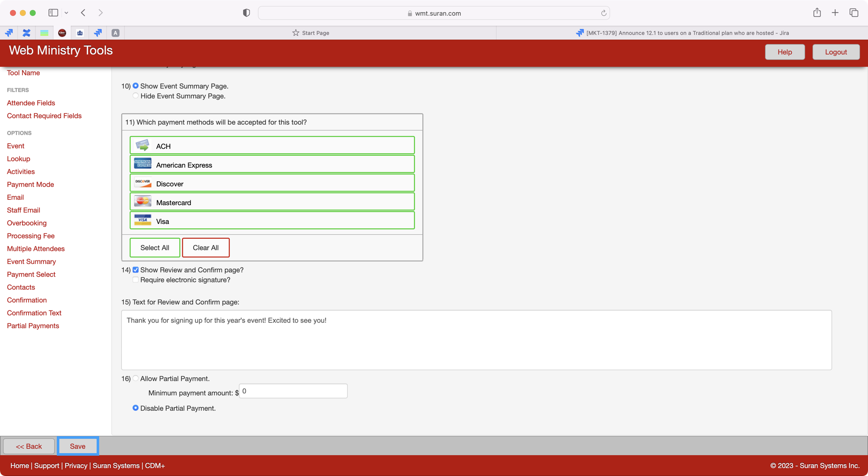Switch to the Jira MKT-1379 tab
This screenshot has height=476, width=868.
pyautogui.click(x=682, y=33)
